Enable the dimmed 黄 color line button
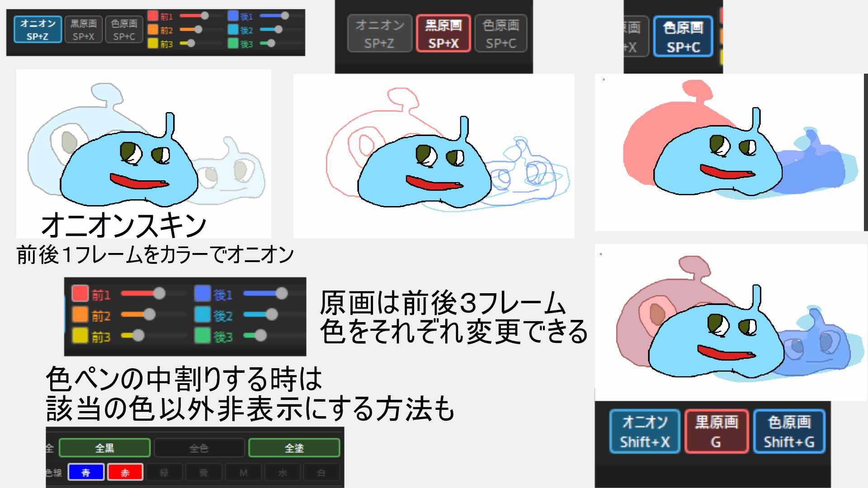 click(203, 472)
